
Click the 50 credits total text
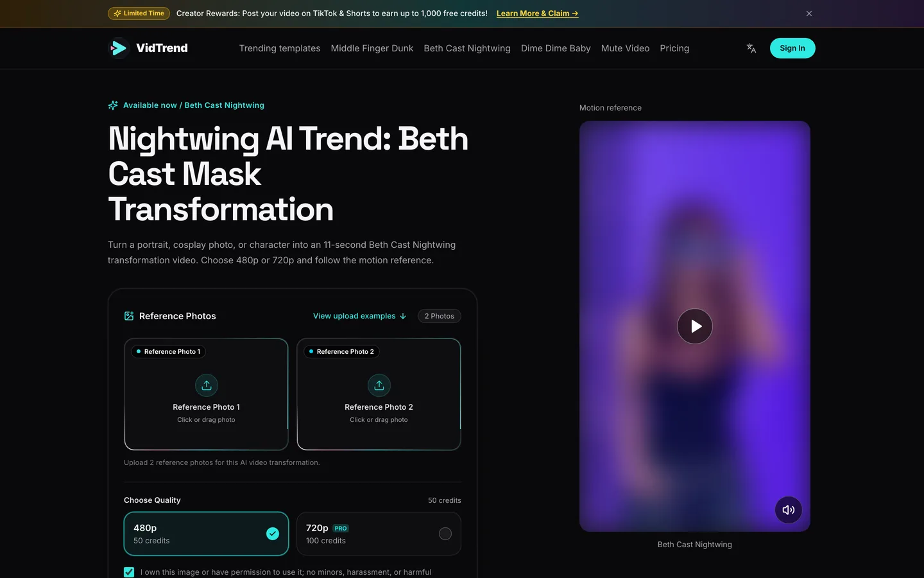(445, 500)
